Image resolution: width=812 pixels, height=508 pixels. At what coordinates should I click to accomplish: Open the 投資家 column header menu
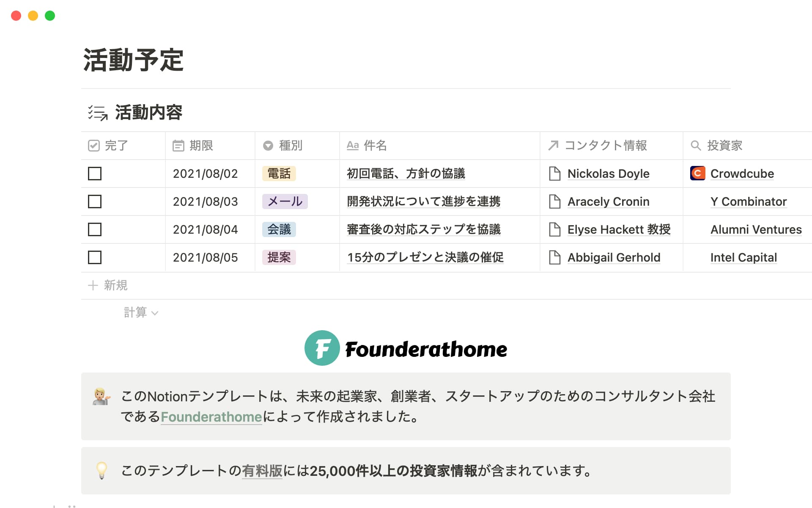(724, 146)
